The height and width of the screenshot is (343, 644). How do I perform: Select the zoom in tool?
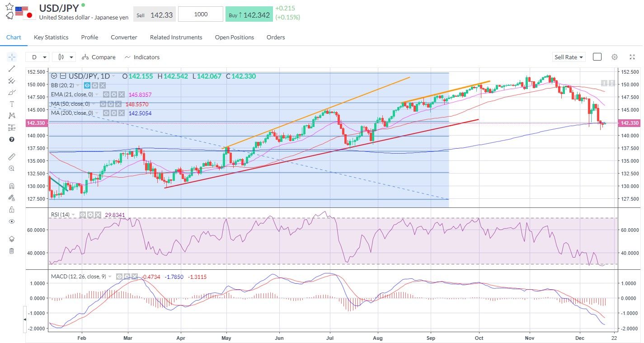point(12,168)
